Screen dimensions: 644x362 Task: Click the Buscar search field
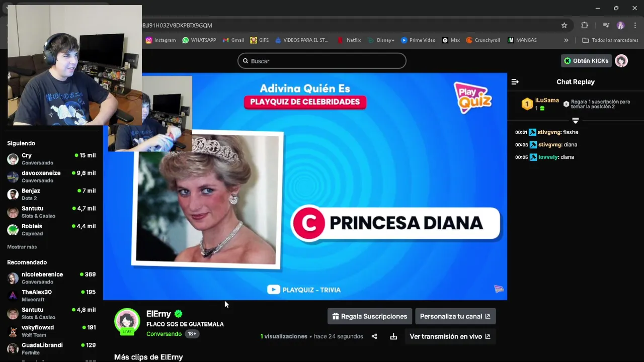tap(322, 61)
